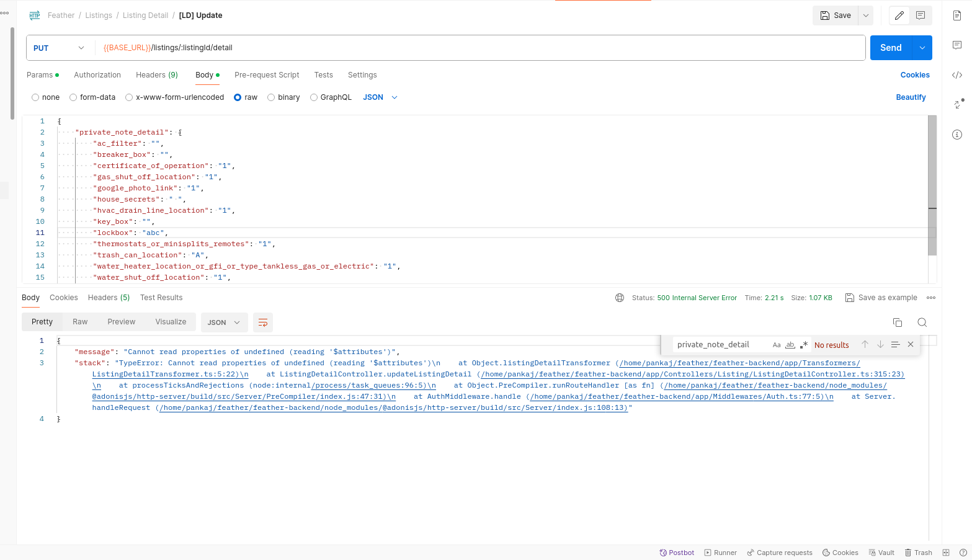
Task: Expand the PUT method dropdown
Action: (59, 48)
